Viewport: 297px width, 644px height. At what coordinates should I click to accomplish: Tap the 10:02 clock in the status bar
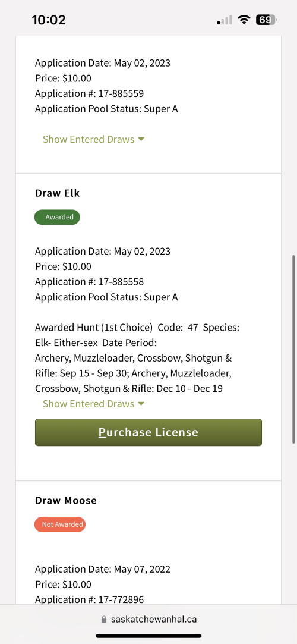coord(49,19)
